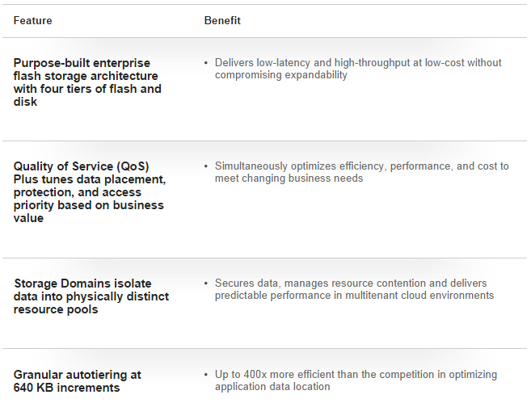Viewport: 531px width, 420px height.
Task: Click the text 'application data location'
Action: [272, 387]
